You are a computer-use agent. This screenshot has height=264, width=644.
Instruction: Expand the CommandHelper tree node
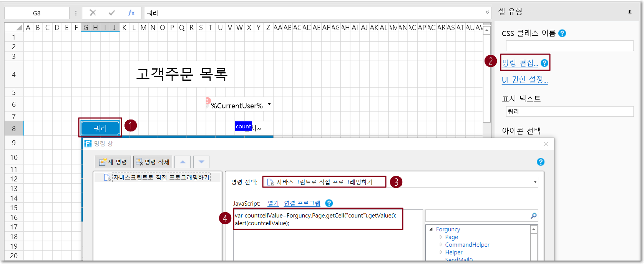441,245
